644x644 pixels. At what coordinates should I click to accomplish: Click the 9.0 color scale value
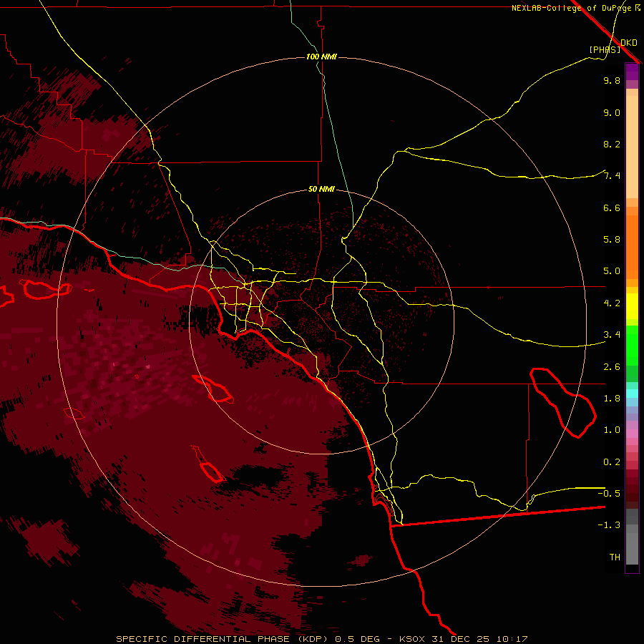pyautogui.click(x=612, y=112)
